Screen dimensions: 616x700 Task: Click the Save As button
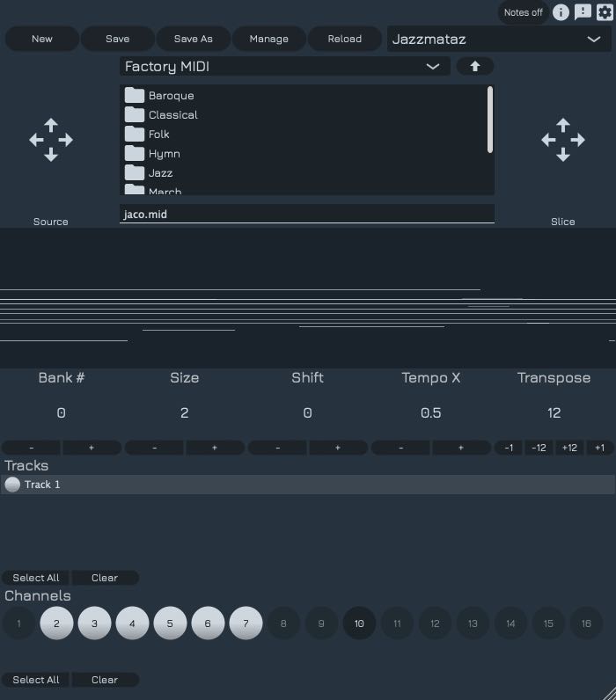coord(194,39)
